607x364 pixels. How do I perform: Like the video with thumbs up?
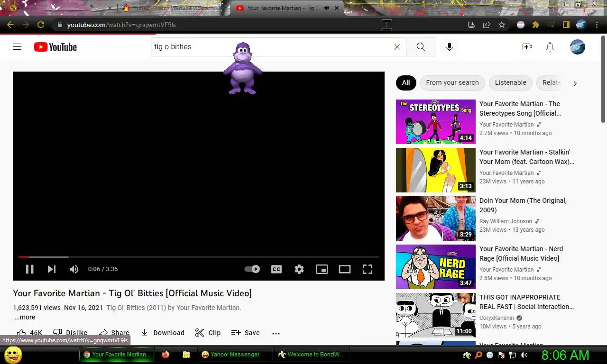coord(29,333)
